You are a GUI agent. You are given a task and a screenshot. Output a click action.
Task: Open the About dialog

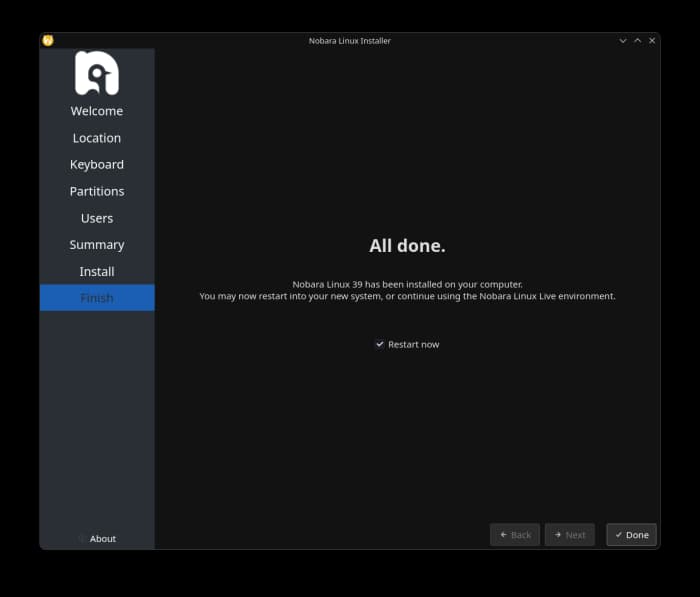(98, 539)
